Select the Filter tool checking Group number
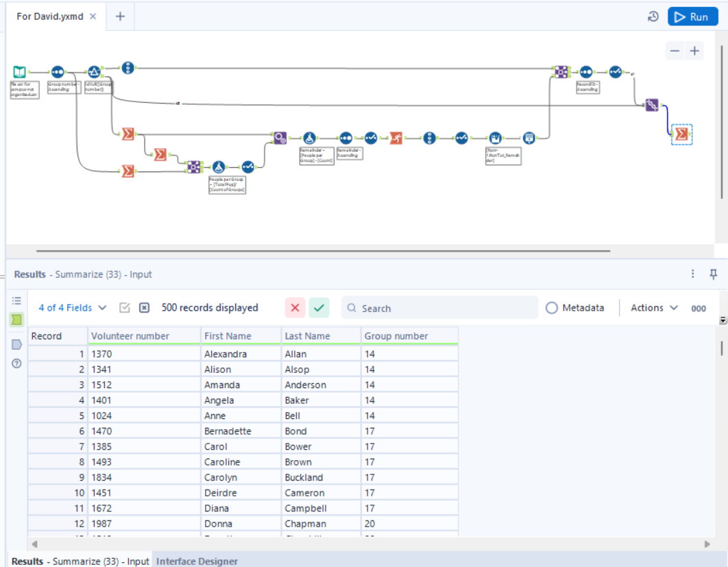Image resolution: width=728 pixels, height=567 pixels. (94, 71)
